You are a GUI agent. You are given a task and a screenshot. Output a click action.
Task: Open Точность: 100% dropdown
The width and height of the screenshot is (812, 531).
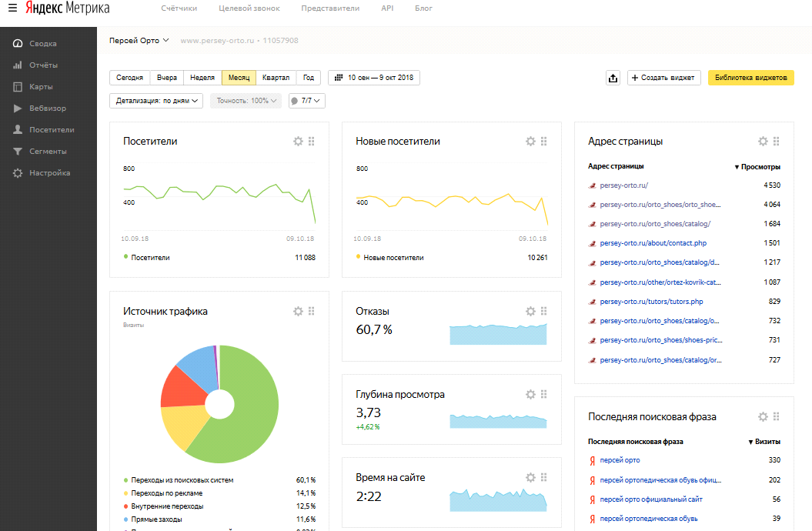coord(246,100)
